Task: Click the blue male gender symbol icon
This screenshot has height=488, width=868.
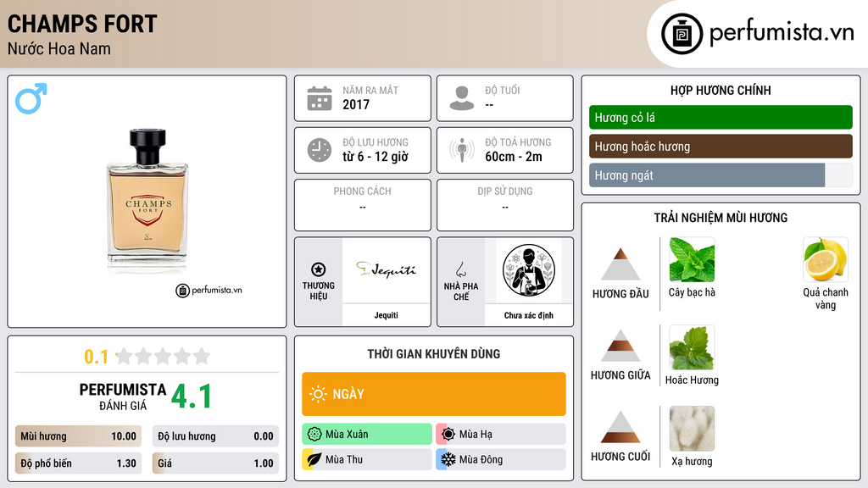Action: [31, 98]
